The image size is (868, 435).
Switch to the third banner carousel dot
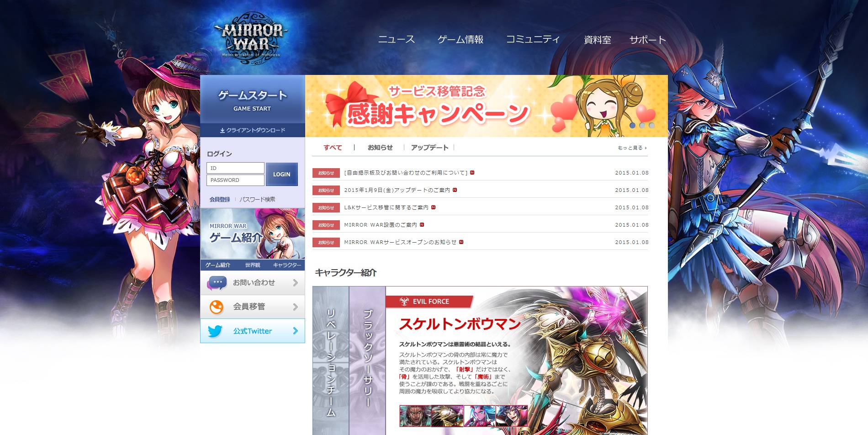click(x=651, y=125)
